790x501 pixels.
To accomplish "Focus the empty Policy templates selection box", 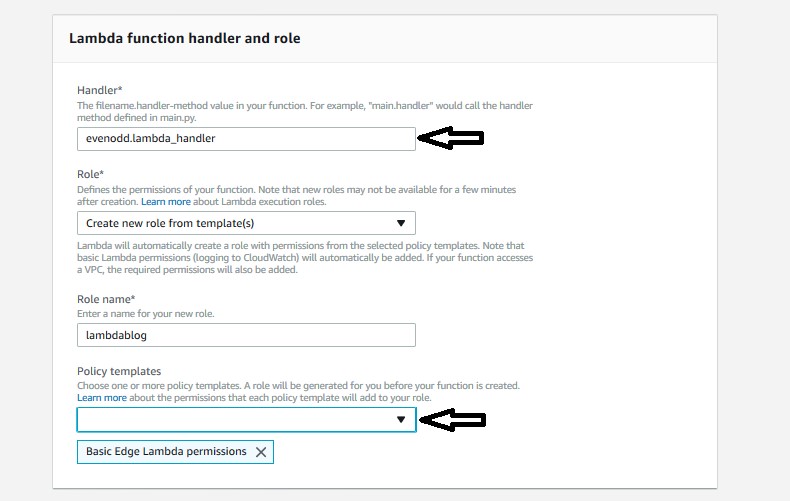I will coord(246,419).
